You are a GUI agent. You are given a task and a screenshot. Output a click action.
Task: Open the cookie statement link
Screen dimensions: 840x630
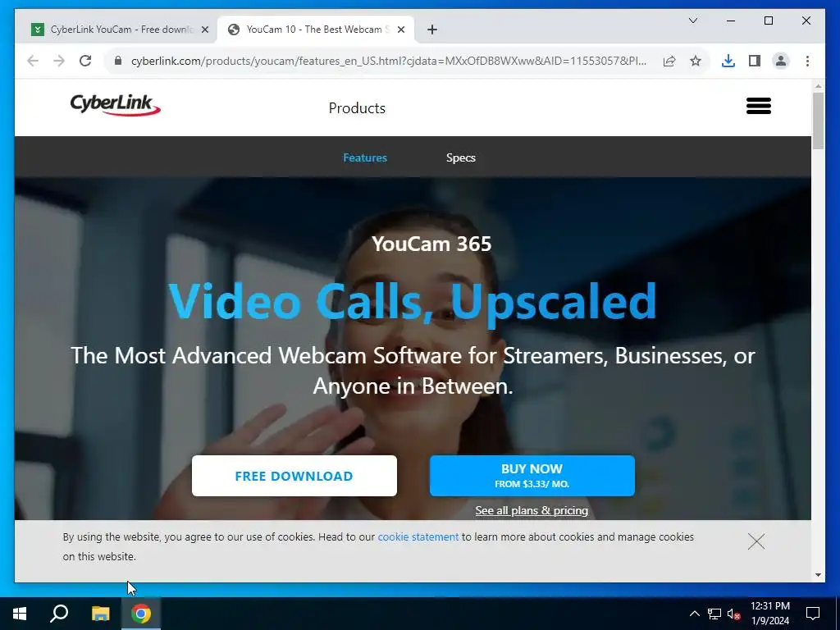pyautogui.click(x=418, y=536)
